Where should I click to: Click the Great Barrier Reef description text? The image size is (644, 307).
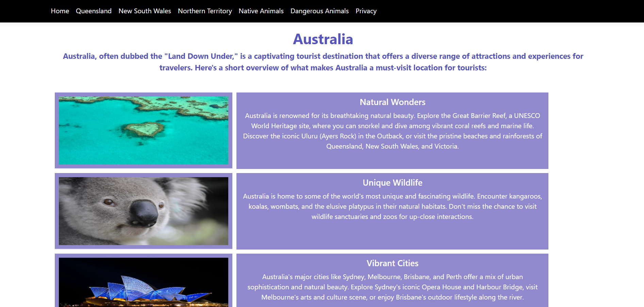tap(392, 131)
